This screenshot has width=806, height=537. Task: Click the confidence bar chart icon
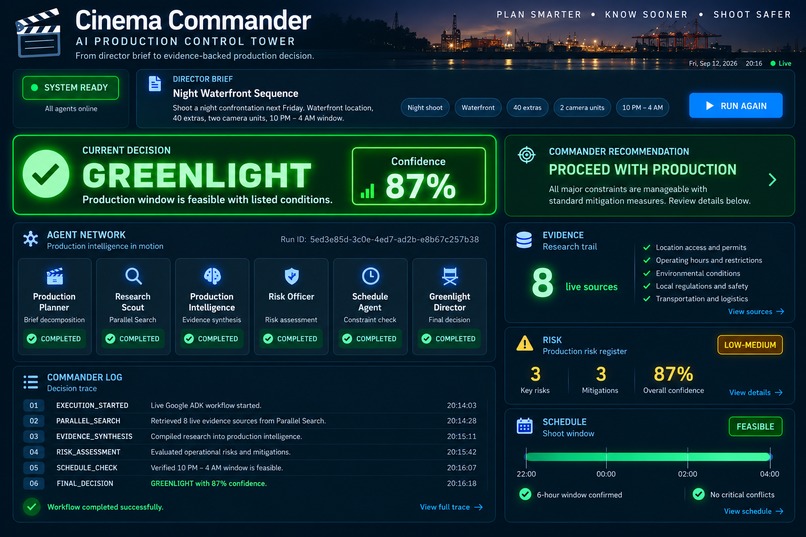[368, 192]
